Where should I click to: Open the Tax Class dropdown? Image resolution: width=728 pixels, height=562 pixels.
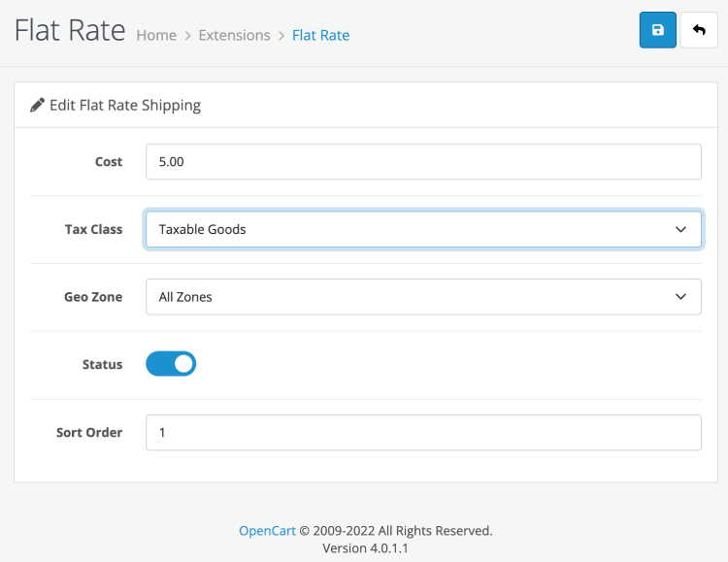[423, 229]
